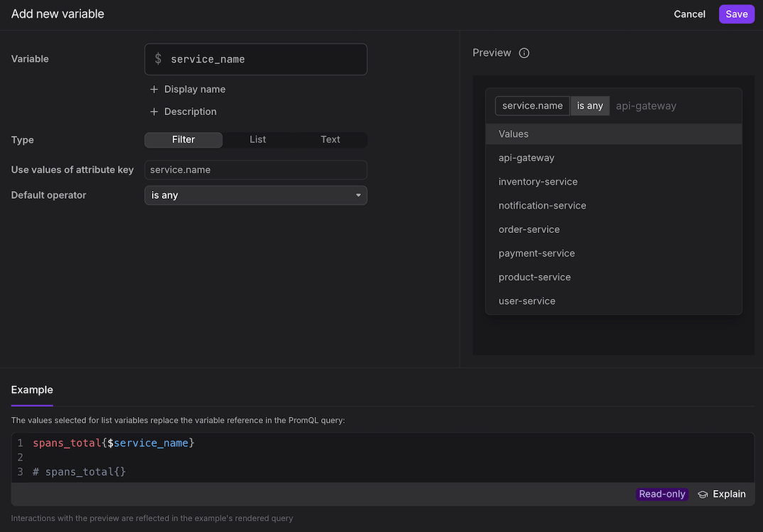Save the new variable
The width and height of the screenshot is (763, 532).
[x=736, y=14]
